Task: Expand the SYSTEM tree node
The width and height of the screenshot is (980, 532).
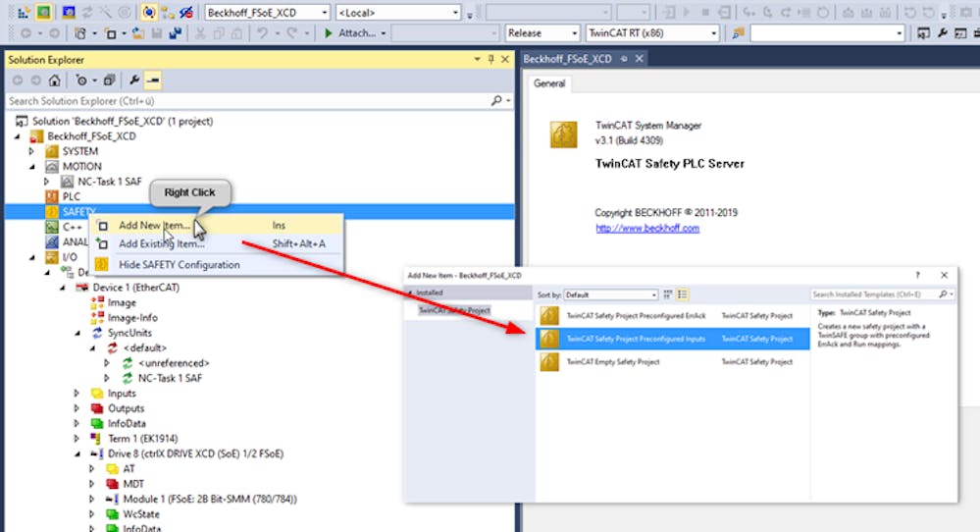Action: coord(31,151)
